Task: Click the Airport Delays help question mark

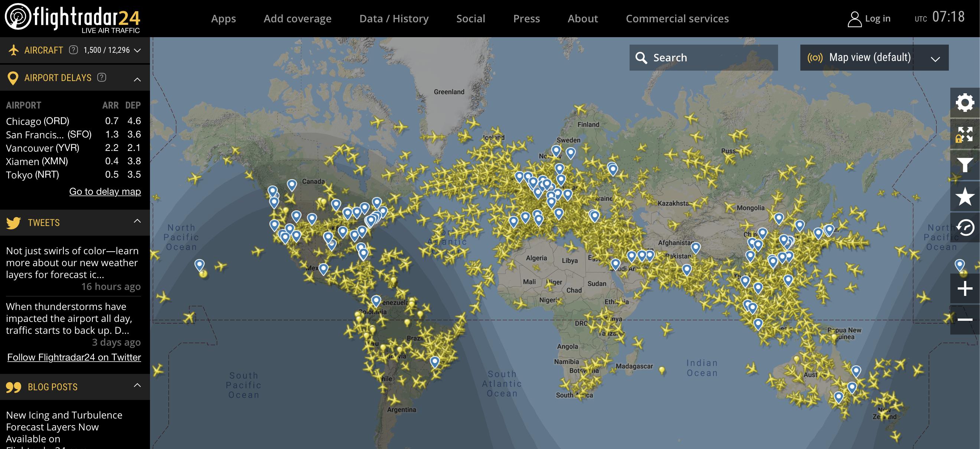Action: pos(102,77)
